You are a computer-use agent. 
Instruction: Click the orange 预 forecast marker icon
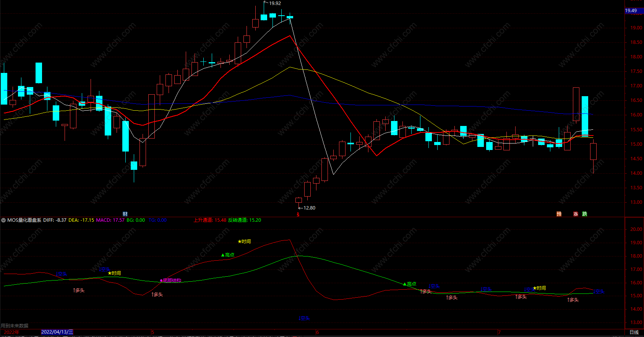[x=559, y=214]
